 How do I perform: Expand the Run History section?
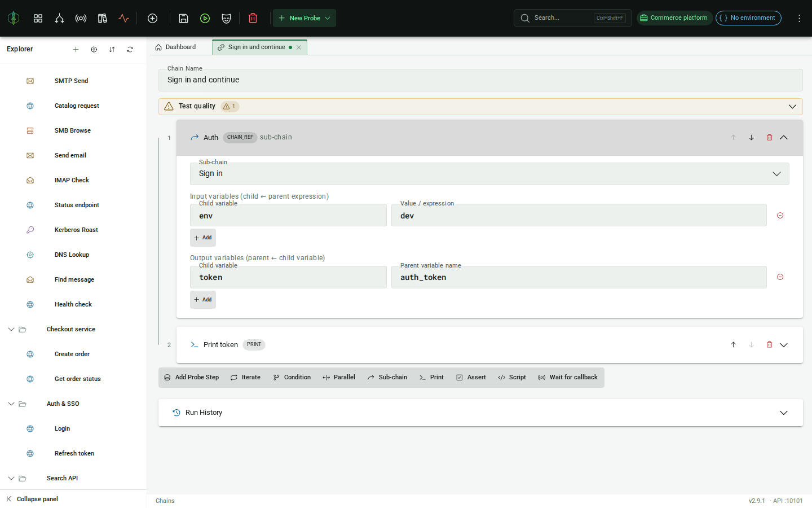(480, 413)
